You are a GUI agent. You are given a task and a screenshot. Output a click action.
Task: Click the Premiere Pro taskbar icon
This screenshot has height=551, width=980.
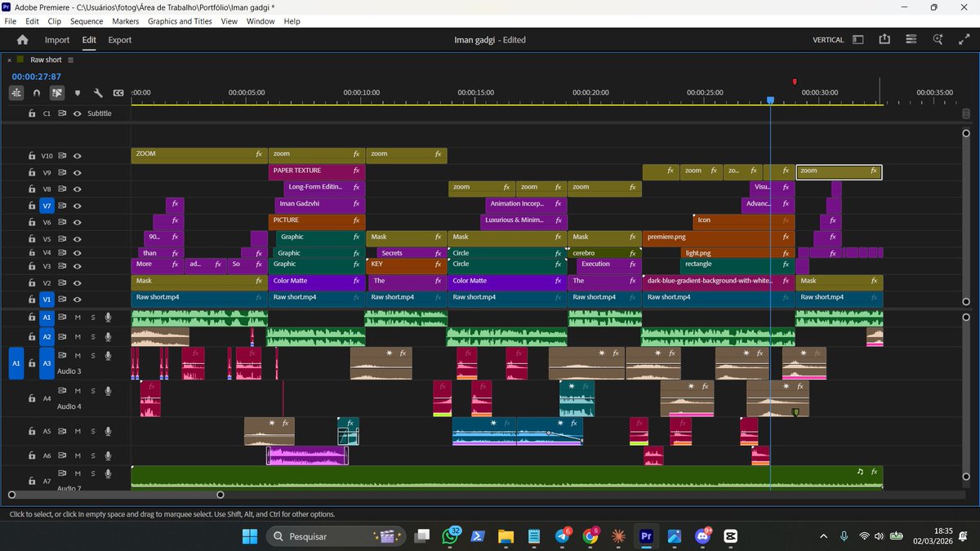pos(646,536)
